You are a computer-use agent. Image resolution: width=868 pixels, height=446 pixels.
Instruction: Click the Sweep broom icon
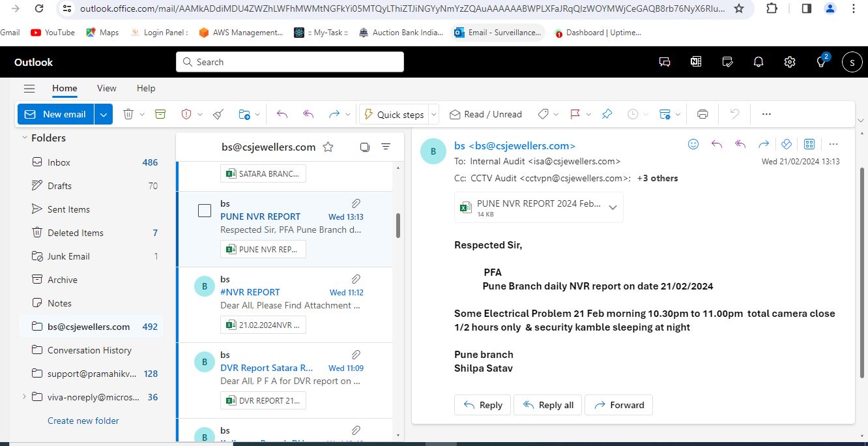point(218,114)
